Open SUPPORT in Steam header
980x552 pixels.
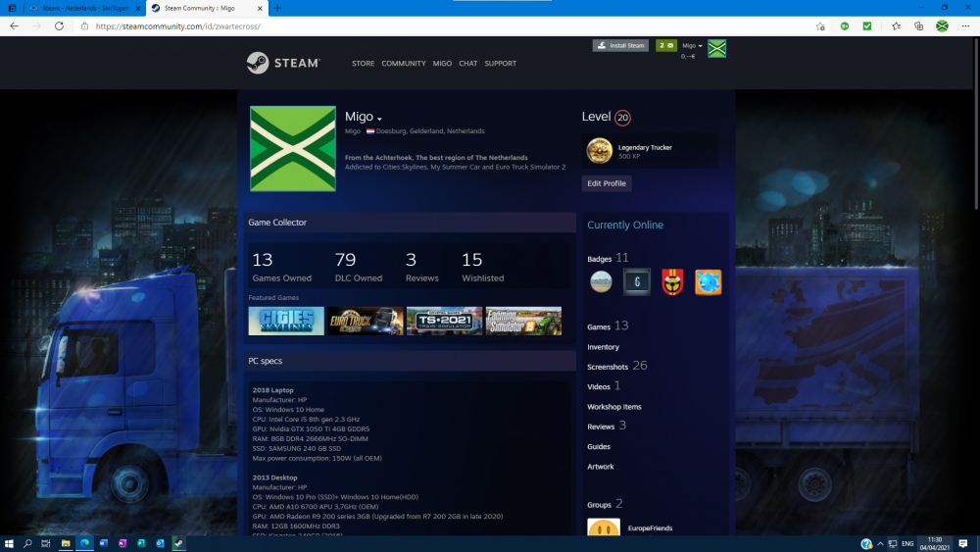[500, 63]
